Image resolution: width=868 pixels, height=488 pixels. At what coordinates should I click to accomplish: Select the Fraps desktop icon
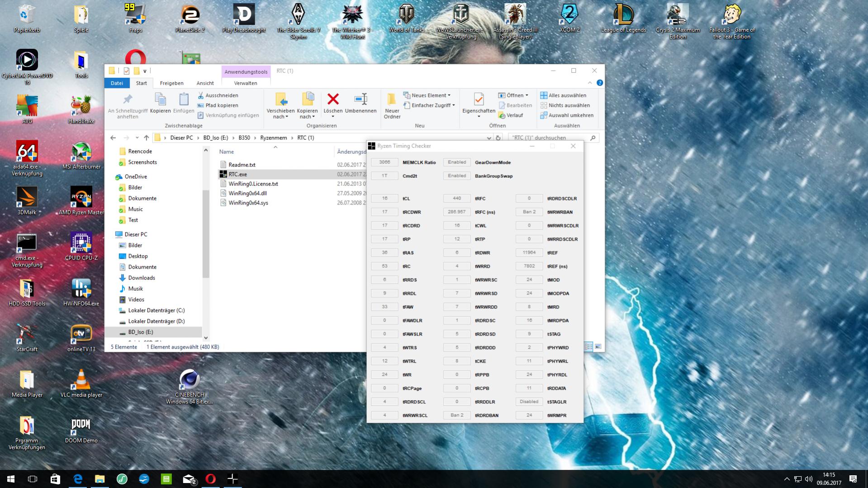click(x=136, y=18)
